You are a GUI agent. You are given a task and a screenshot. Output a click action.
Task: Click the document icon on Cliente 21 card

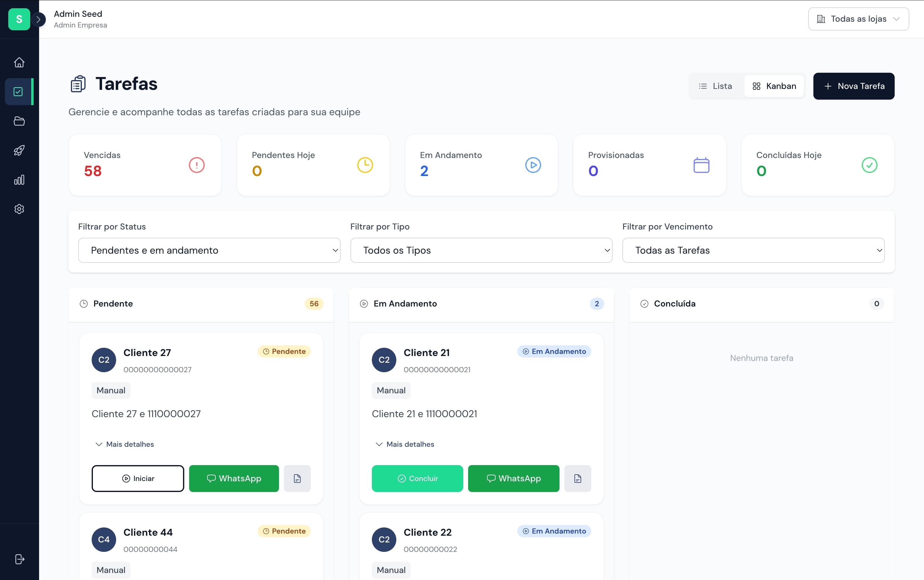[x=577, y=478]
